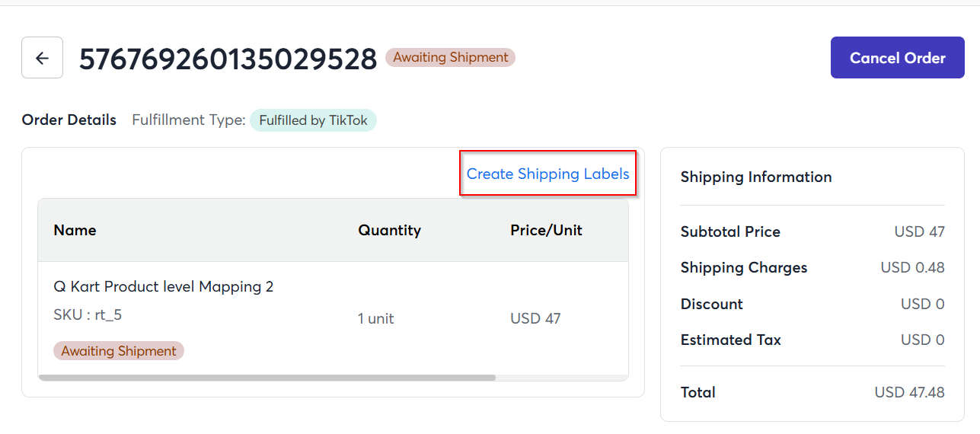Screen dimensions: 980x434
Task: Click the Shipping Charges USD 0.48 value
Action: (x=912, y=267)
